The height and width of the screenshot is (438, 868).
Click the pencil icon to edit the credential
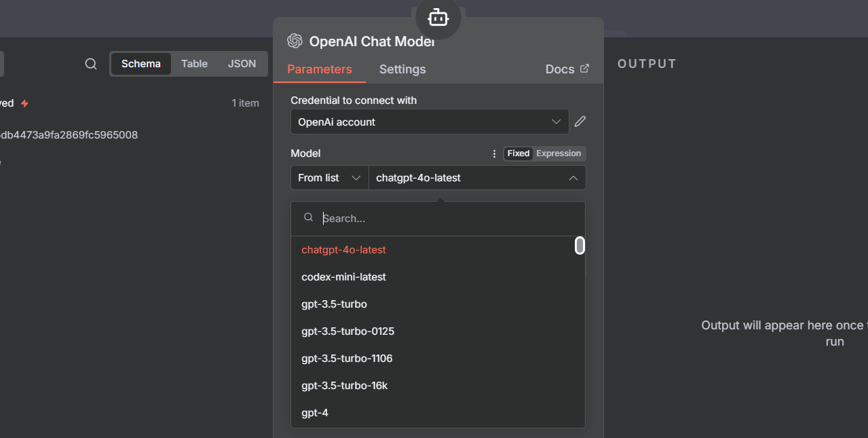(x=580, y=121)
